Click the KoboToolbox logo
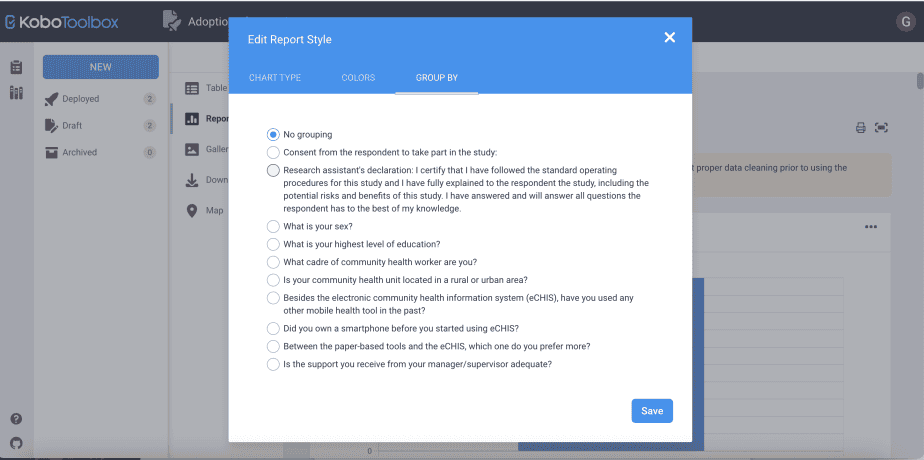The height and width of the screenshot is (460, 924). (x=61, y=20)
